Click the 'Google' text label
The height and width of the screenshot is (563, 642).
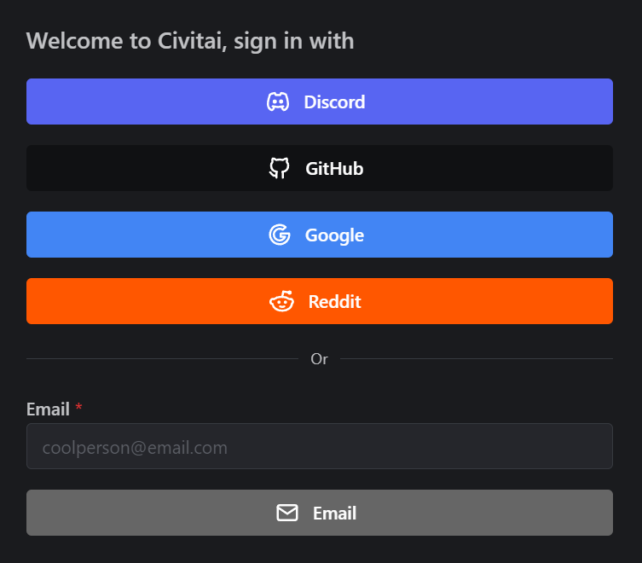click(x=334, y=236)
